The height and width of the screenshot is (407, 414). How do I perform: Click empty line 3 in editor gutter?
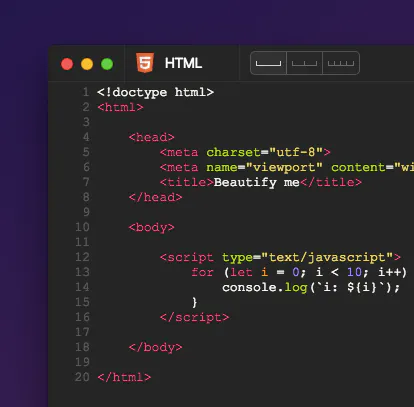(x=86, y=122)
